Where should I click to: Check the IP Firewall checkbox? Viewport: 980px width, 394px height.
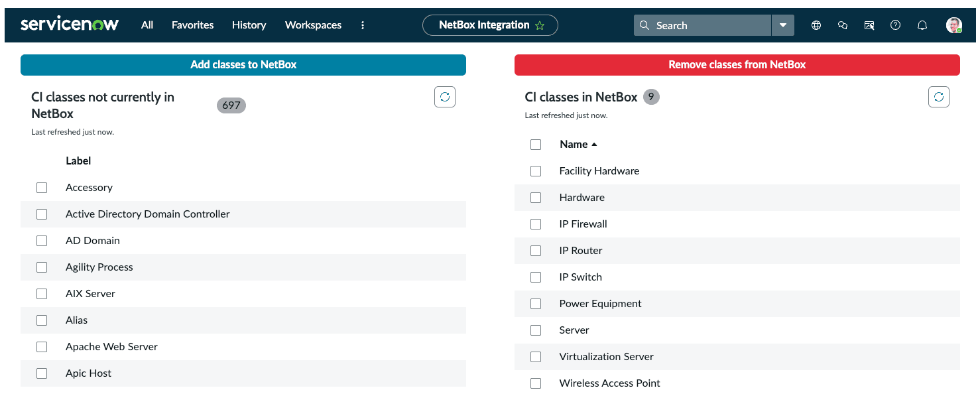(536, 224)
